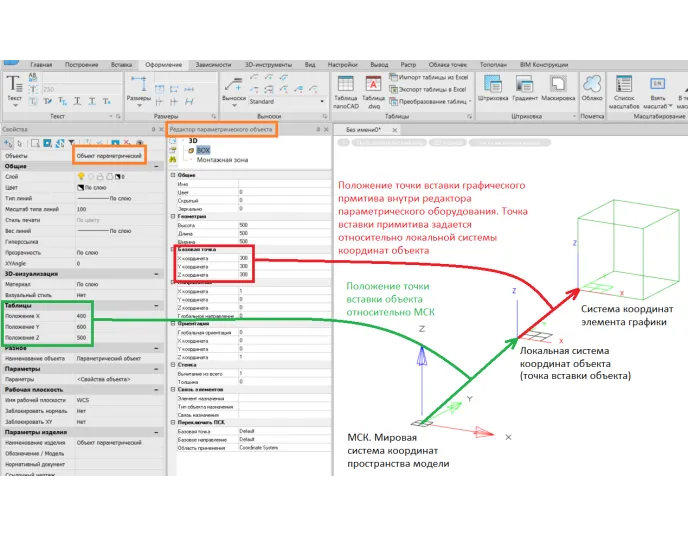Select the BOX node in 3D tree
The width and height of the screenshot is (688, 537).
pyautogui.click(x=203, y=150)
